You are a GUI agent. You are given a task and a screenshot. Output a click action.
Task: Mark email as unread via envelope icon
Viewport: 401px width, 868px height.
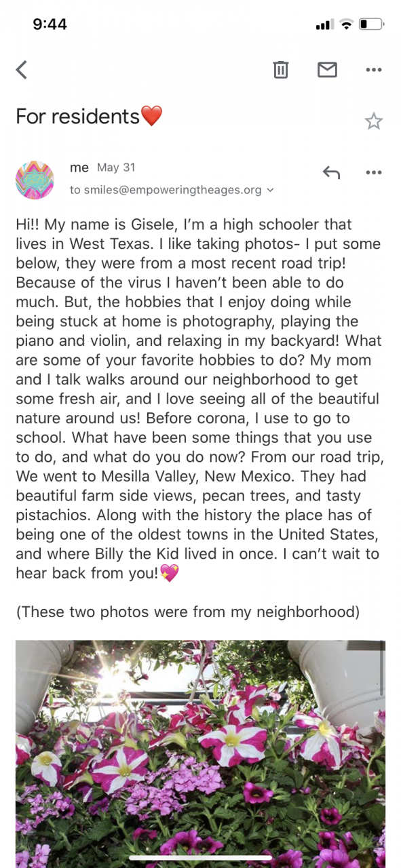327,69
